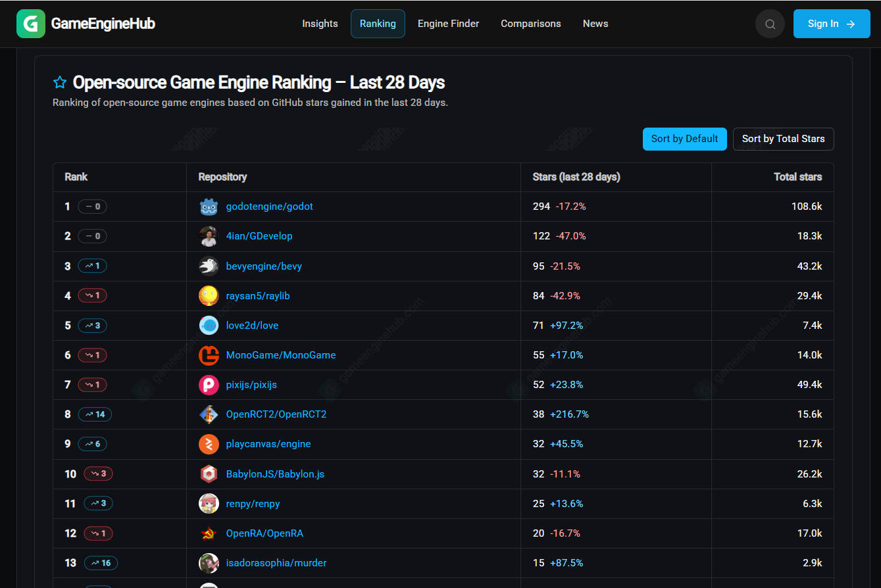Image resolution: width=881 pixels, height=588 pixels.
Task: Enable Sort by Default option
Action: (x=684, y=139)
